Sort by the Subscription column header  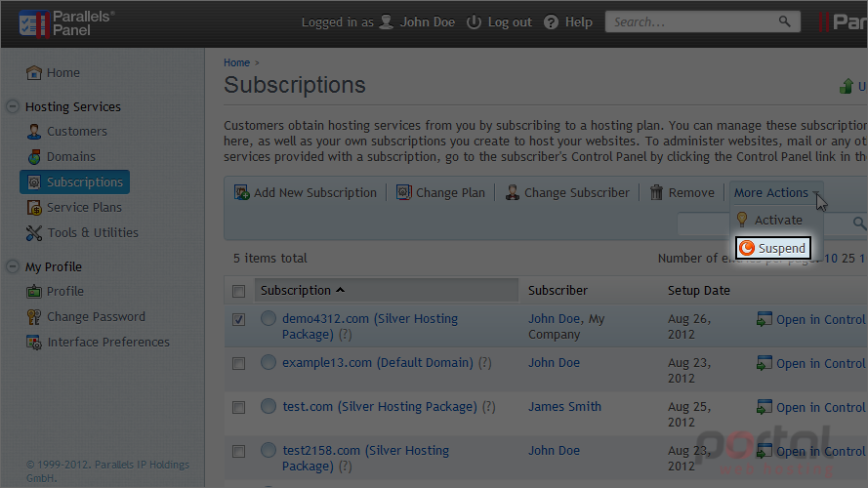point(387,290)
